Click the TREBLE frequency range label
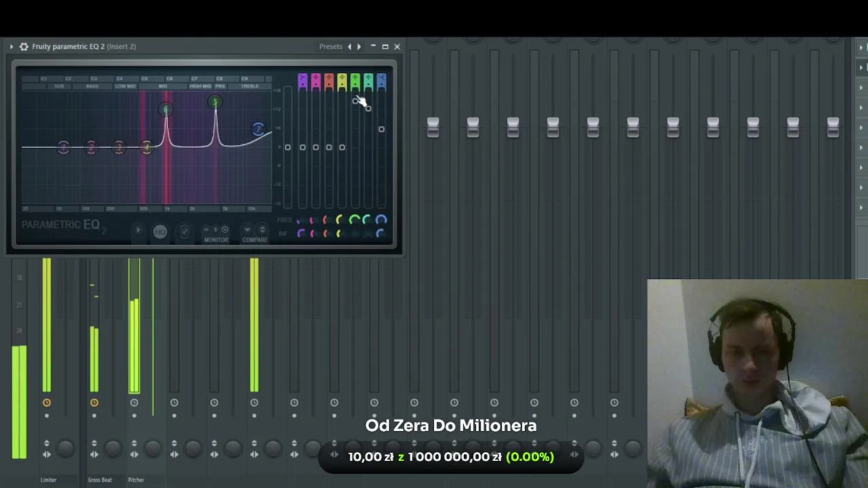This screenshot has width=868, height=488. (250, 86)
